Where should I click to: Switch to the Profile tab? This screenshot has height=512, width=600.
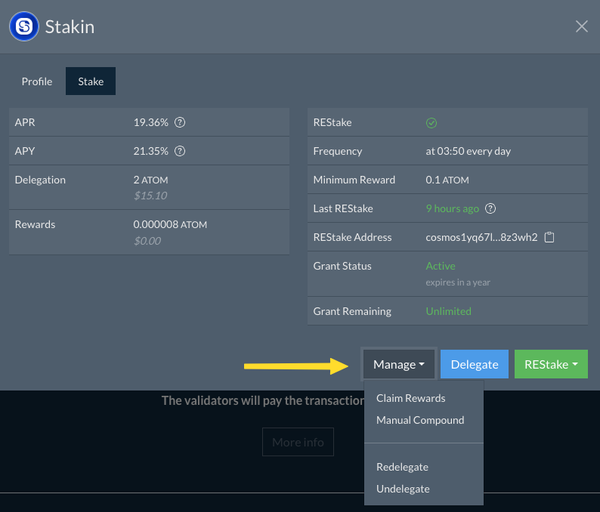click(37, 82)
